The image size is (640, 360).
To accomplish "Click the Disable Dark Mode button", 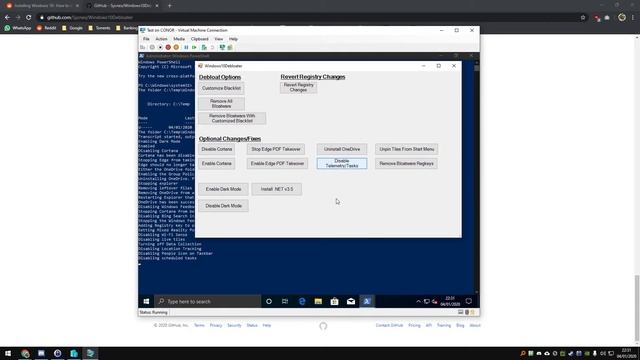I will click(223, 206).
